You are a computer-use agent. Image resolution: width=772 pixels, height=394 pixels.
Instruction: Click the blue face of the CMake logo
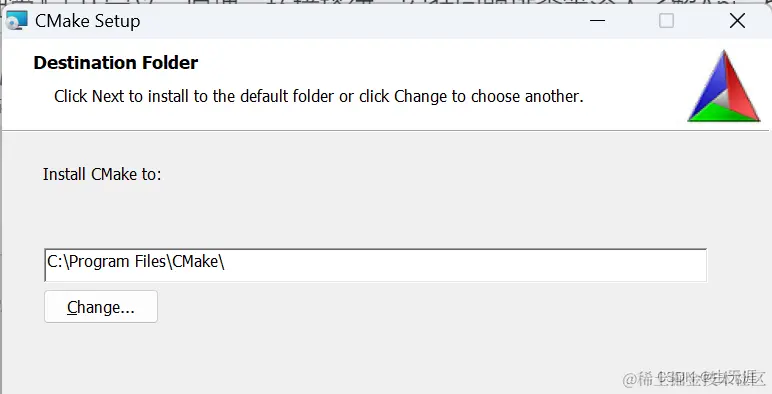707,85
